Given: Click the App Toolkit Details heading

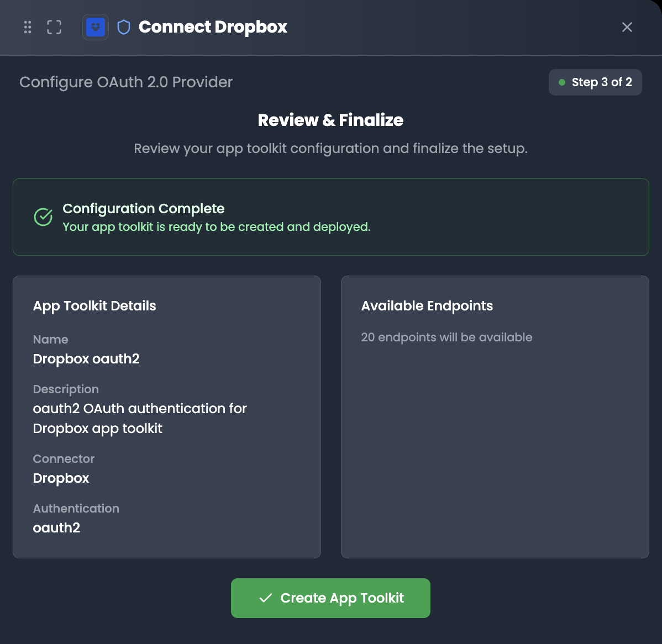Looking at the screenshot, I should pos(94,306).
